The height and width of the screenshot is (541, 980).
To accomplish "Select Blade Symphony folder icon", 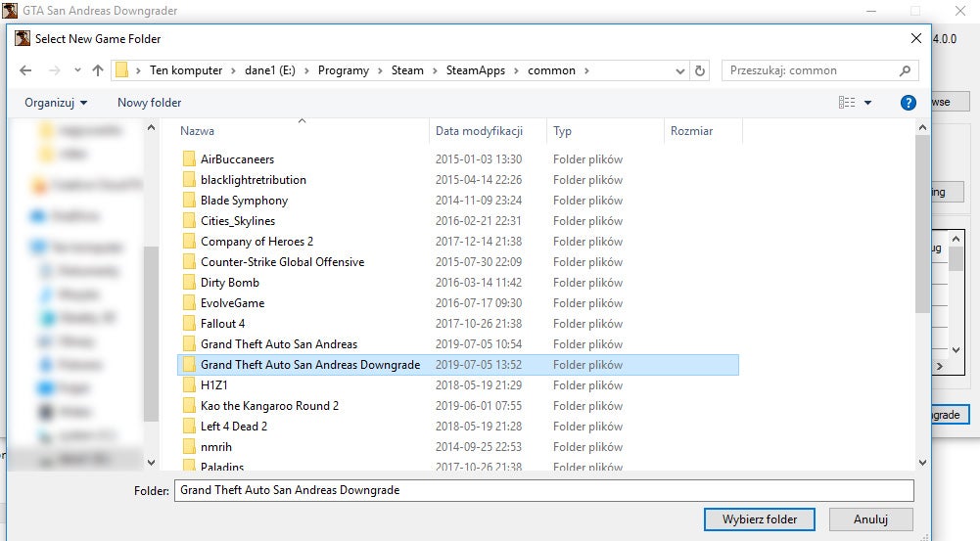I will 189,200.
